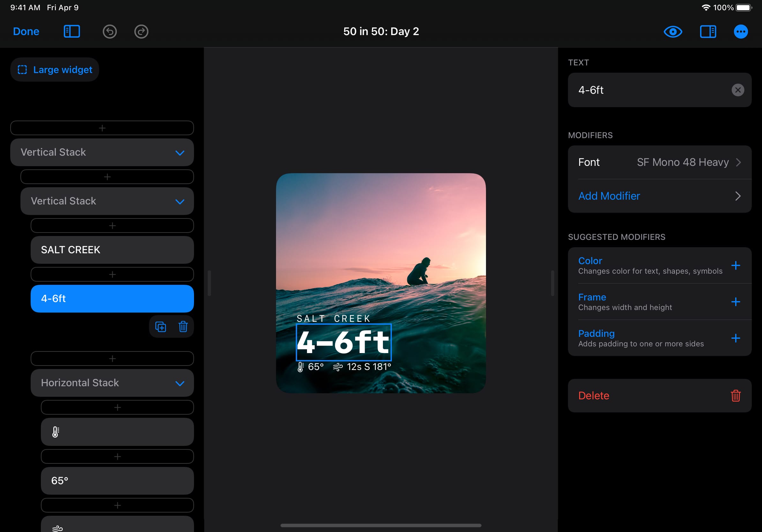The width and height of the screenshot is (762, 532).
Task: Clear the text field with X button
Action: coord(737,90)
